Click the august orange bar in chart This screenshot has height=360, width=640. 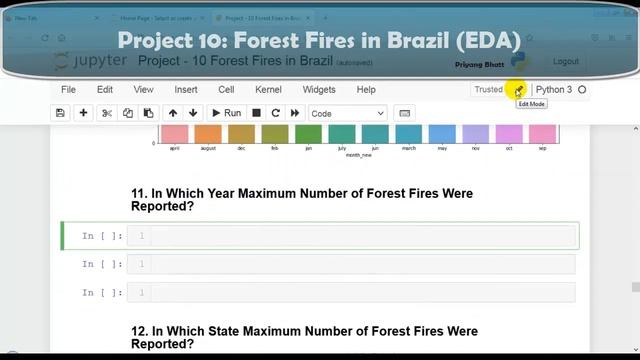pos(208,134)
